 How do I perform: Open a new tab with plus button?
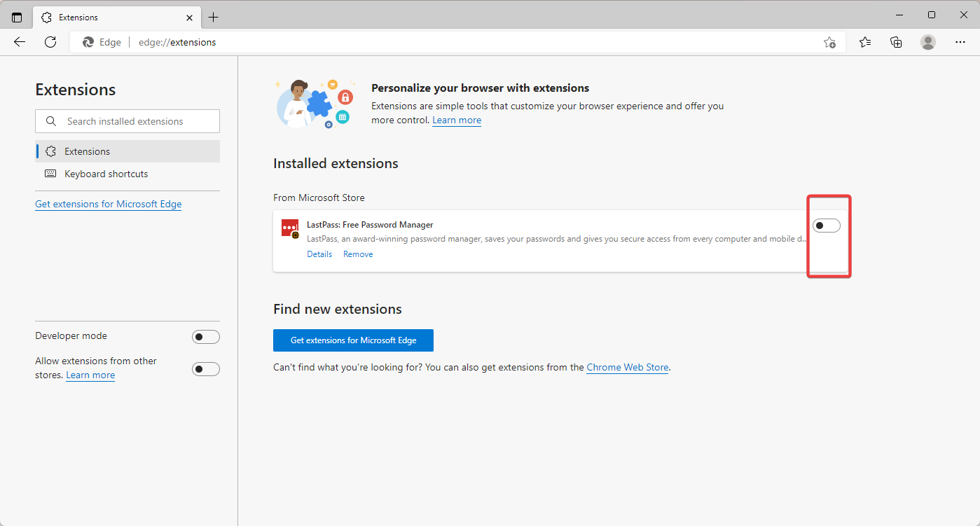214,17
